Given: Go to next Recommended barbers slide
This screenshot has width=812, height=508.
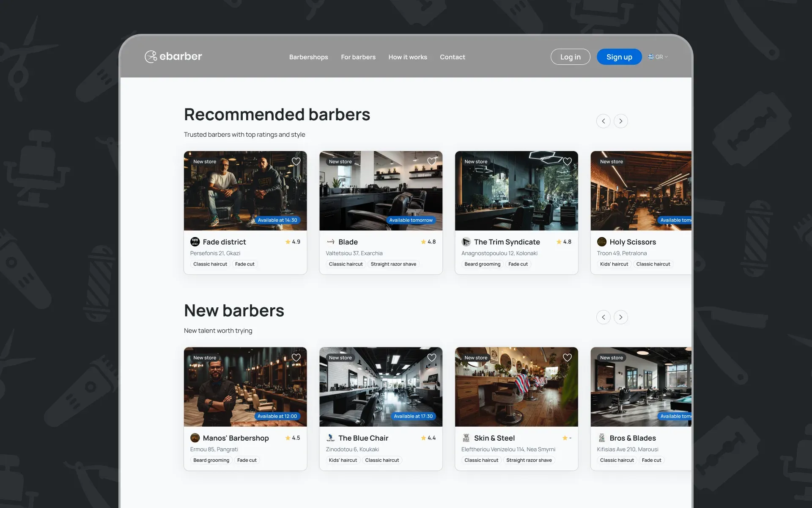Looking at the screenshot, I should point(620,121).
